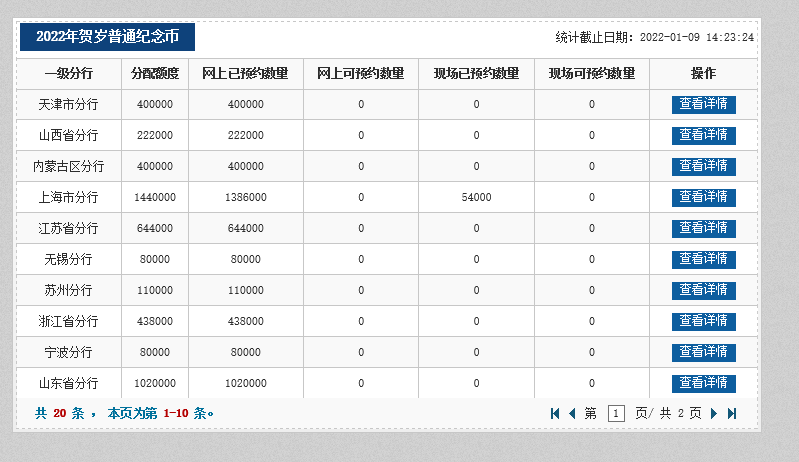Select the 江苏省分行 branch name cell
Image resolution: width=799 pixels, height=462 pixels.
(69, 229)
